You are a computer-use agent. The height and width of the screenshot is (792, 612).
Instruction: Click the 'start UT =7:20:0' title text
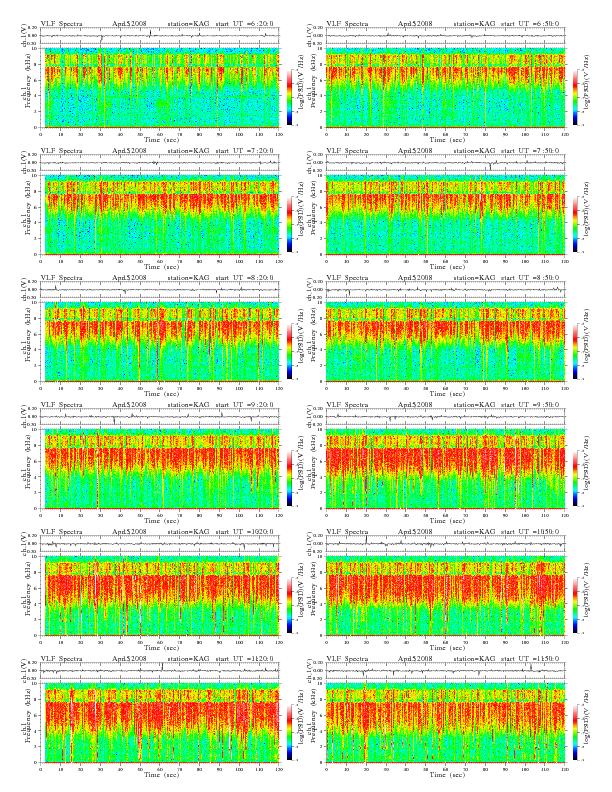point(244,151)
